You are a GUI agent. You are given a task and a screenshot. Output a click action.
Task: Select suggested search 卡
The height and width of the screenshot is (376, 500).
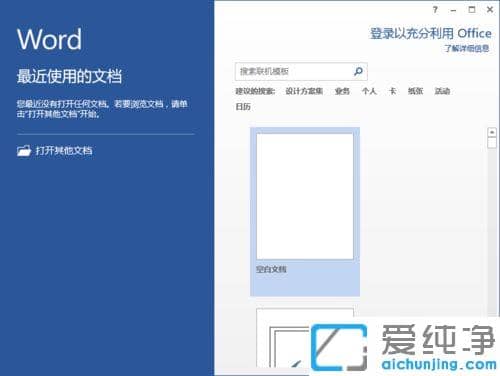(393, 91)
